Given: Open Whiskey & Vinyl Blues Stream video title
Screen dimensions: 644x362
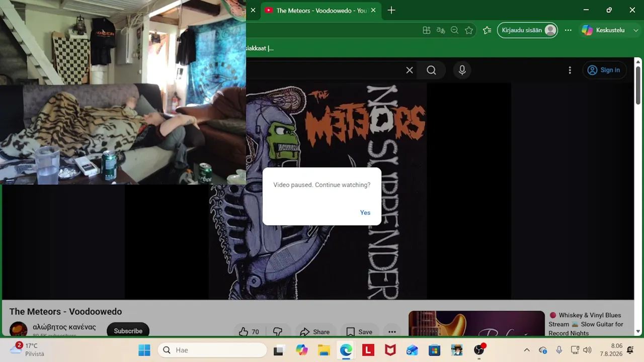Looking at the screenshot, I should pos(586,324).
